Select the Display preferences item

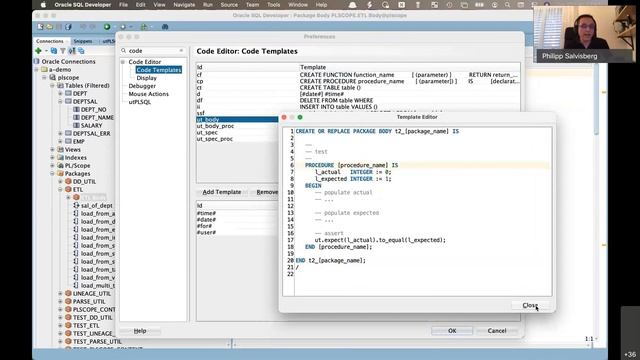[147, 78]
